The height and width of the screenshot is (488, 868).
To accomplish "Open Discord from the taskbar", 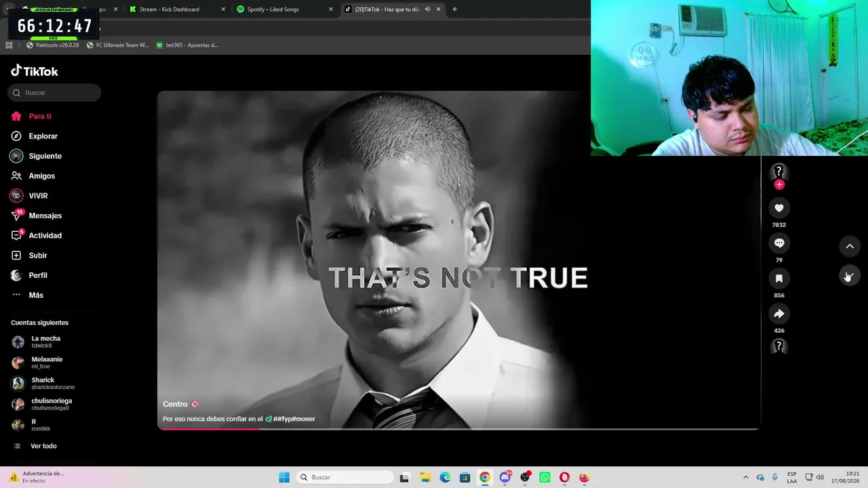I will (505, 477).
